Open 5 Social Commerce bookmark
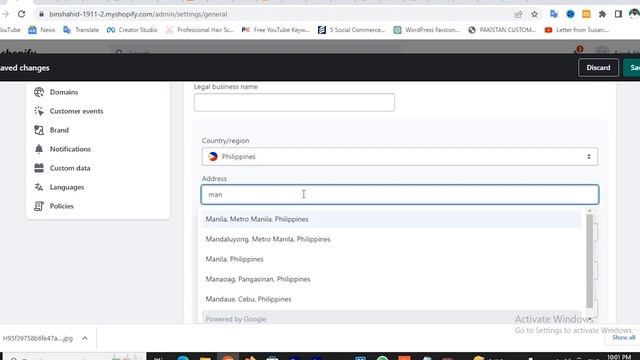This screenshot has height=360, width=640. coord(351,30)
